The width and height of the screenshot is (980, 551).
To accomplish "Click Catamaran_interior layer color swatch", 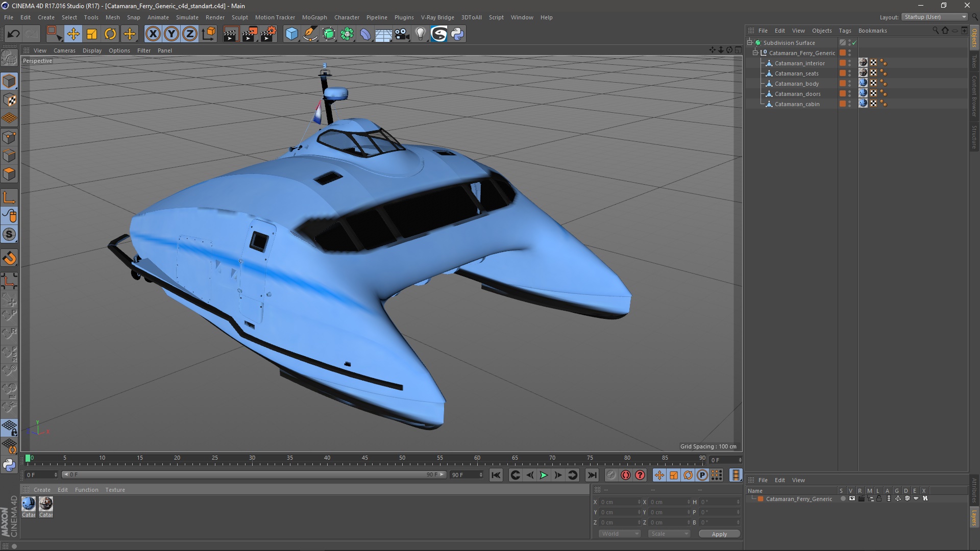I will (x=843, y=63).
